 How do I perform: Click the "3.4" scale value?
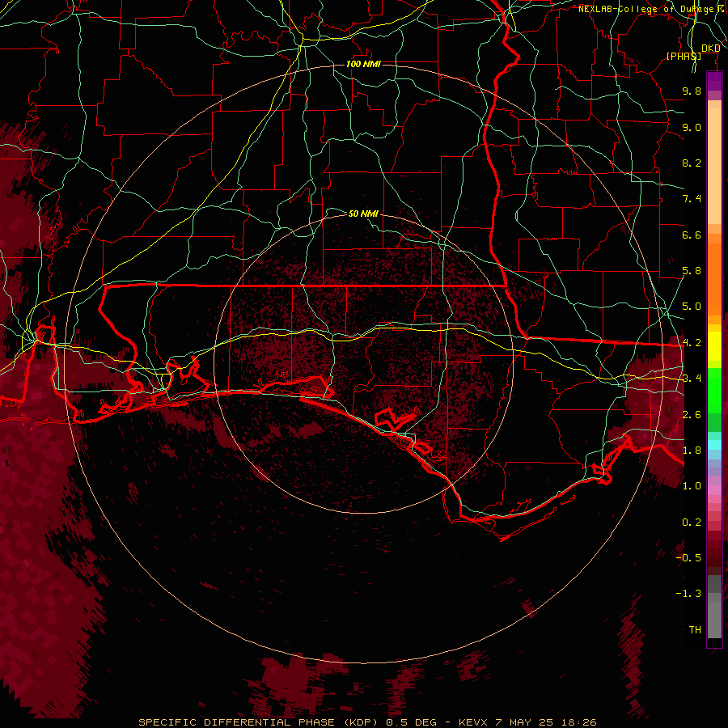click(x=692, y=379)
